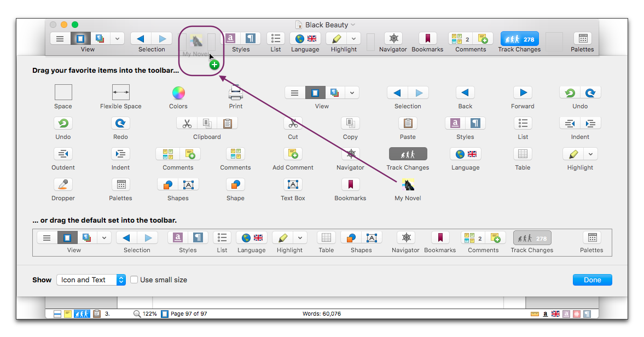The width and height of the screenshot is (644, 337).
Task: Click Bookmarks icon in the window toolbar
Action: [x=428, y=39]
